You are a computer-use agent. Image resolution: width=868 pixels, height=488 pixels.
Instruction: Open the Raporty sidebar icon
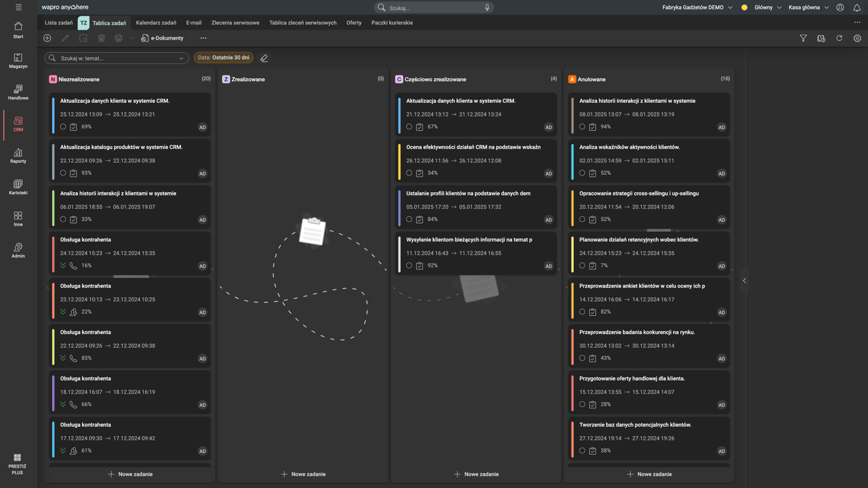[x=18, y=155]
